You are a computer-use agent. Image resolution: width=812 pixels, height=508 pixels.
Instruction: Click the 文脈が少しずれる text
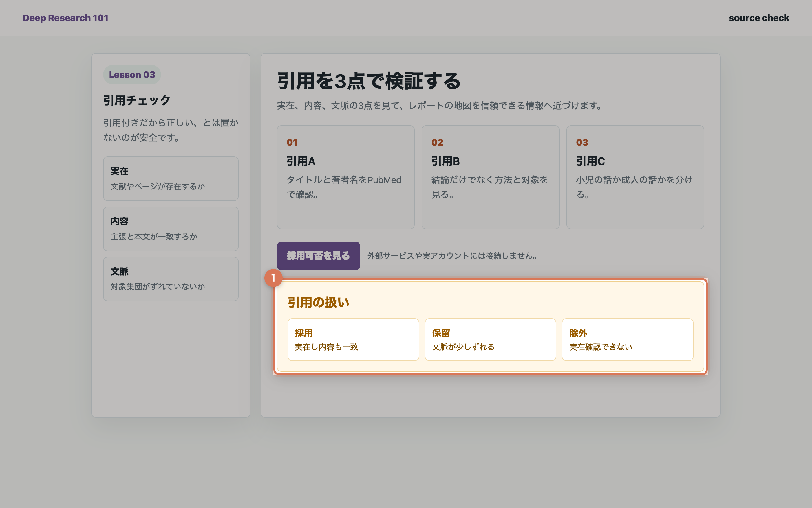point(464,347)
